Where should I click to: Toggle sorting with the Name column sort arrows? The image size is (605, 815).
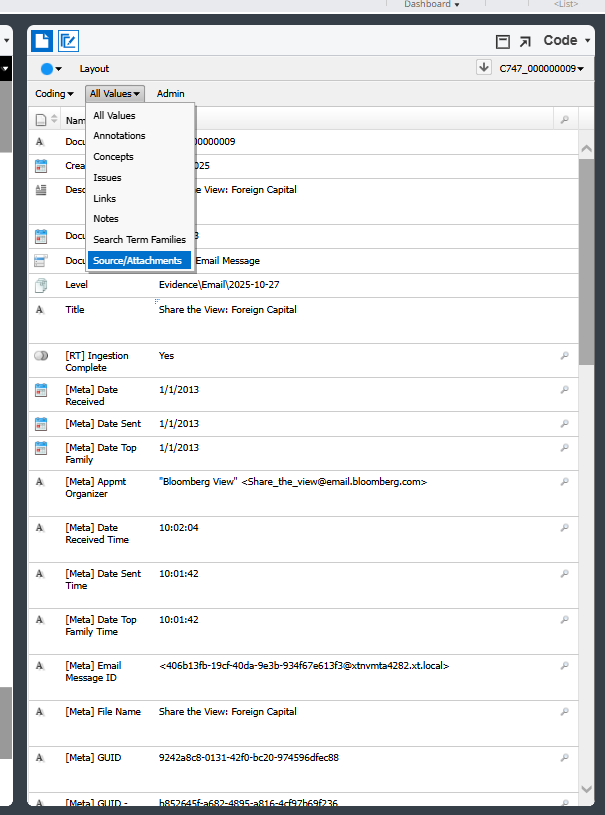tap(56, 118)
